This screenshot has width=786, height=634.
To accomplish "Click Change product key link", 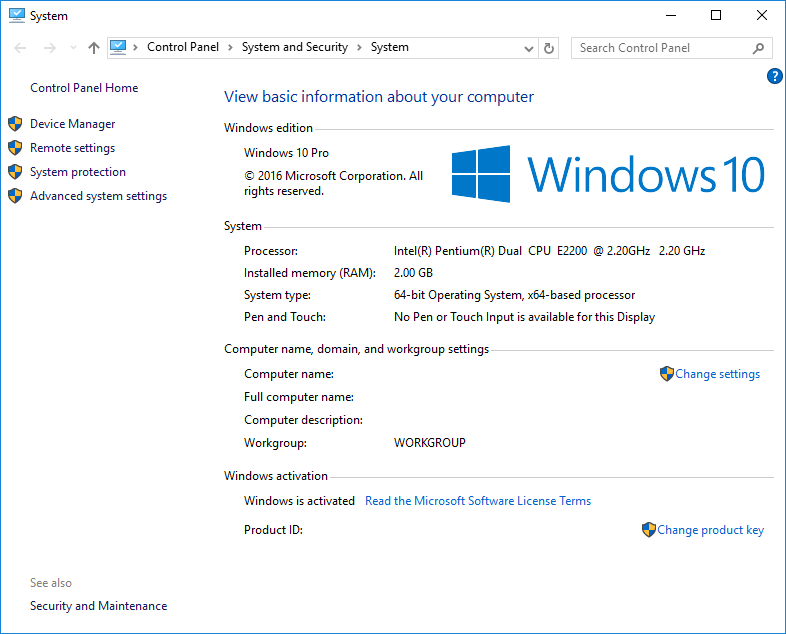I will click(x=710, y=530).
